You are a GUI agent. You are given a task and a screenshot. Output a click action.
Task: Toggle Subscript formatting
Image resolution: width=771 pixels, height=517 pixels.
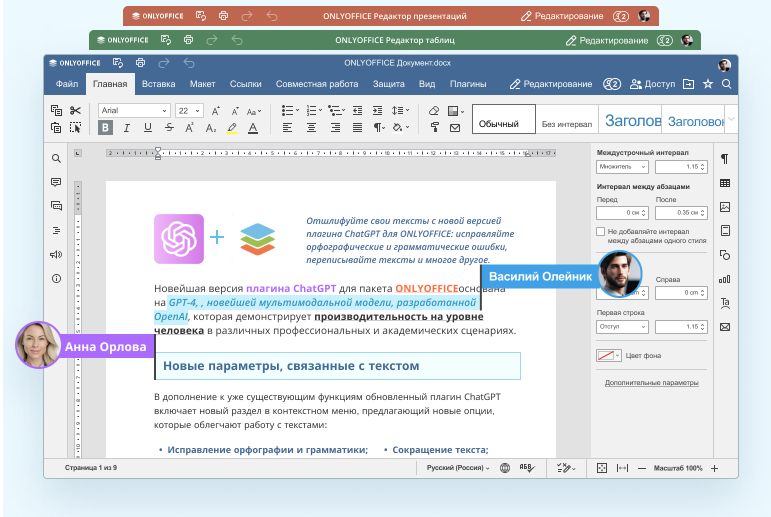[211, 128]
